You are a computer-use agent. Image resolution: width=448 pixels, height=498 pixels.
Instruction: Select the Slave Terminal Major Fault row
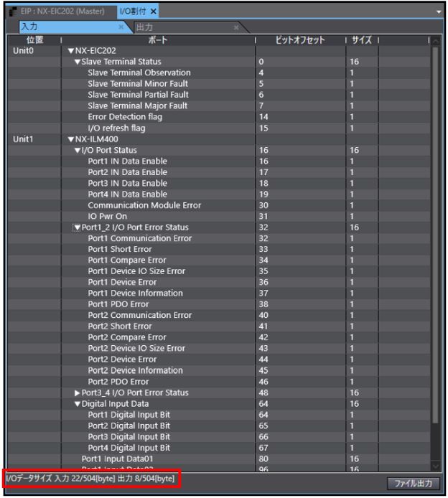(x=219, y=106)
